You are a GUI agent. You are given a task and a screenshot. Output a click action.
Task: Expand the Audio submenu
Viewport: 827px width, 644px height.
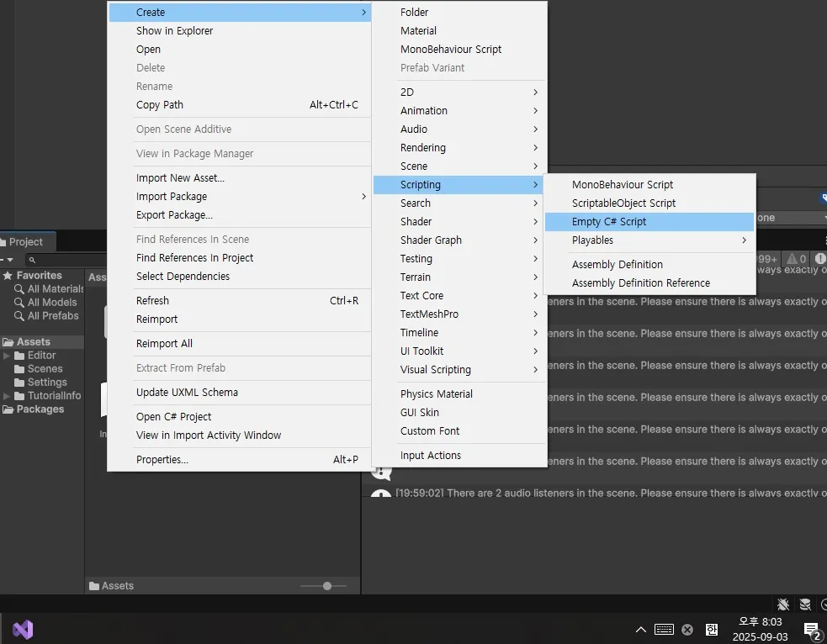click(459, 129)
